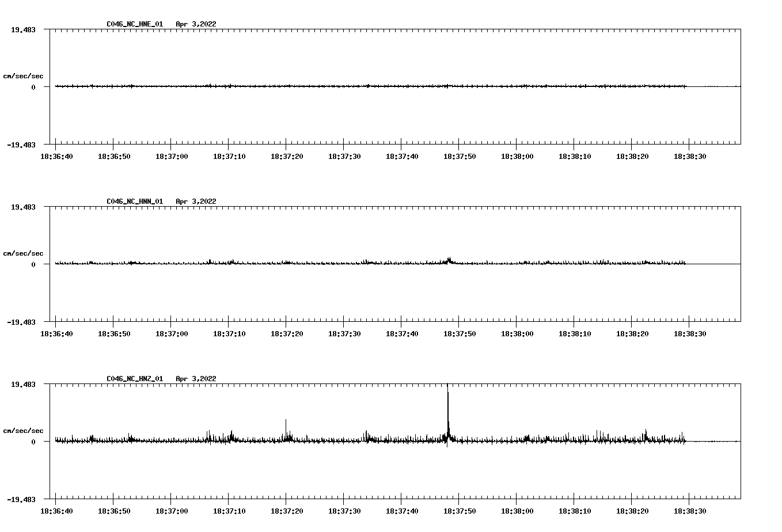
Task: Click the 19.483 upper limit of the HNZ plot
Action: point(23,384)
